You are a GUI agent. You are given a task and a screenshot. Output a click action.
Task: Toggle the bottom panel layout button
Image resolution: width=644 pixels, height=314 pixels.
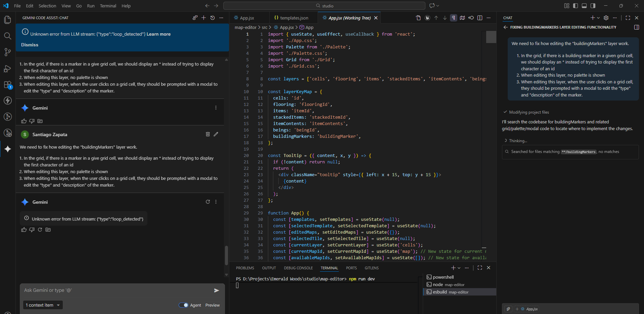(584, 6)
